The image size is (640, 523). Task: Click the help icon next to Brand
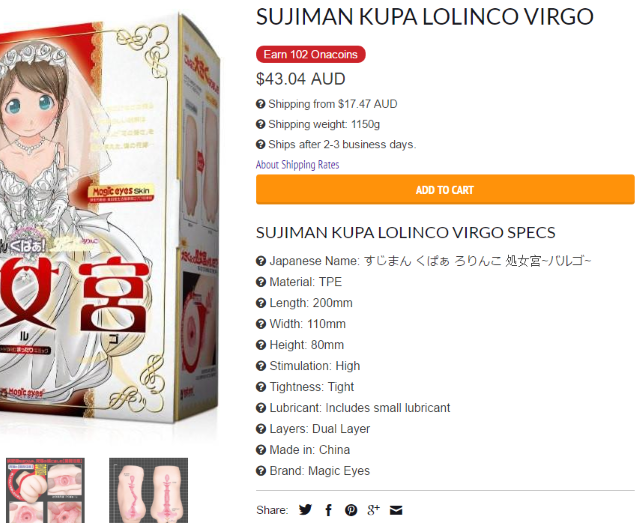[261, 471]
